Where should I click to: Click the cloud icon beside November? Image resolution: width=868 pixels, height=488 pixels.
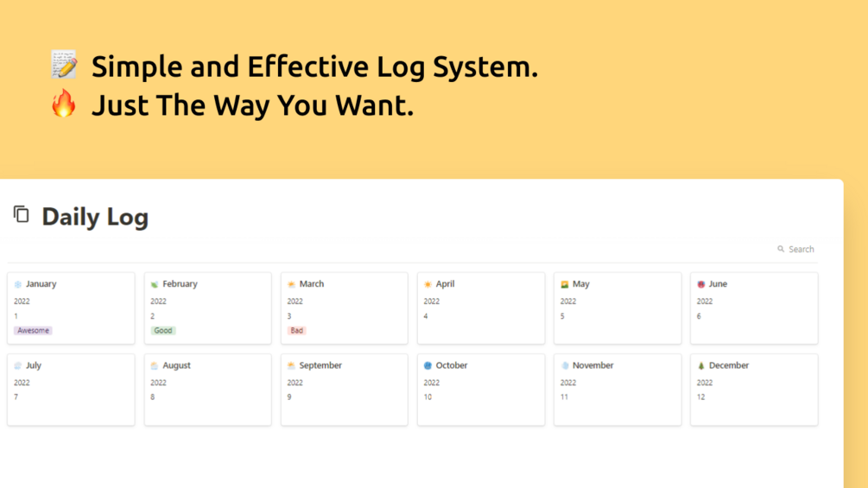(x=565, y=365)
